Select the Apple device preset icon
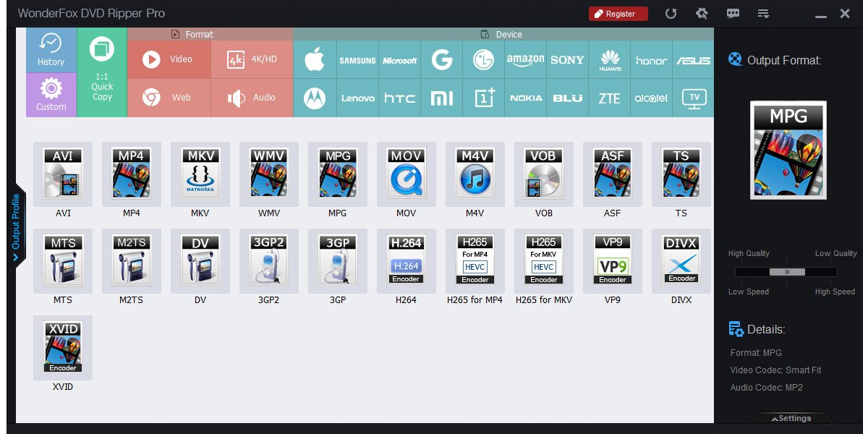 [315, 58]
